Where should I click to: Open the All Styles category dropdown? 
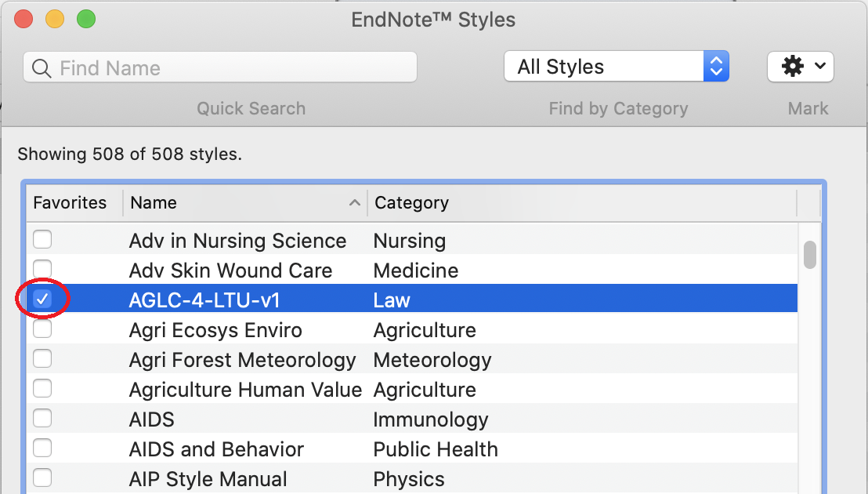pyautogui.click(x=616, y=67)
